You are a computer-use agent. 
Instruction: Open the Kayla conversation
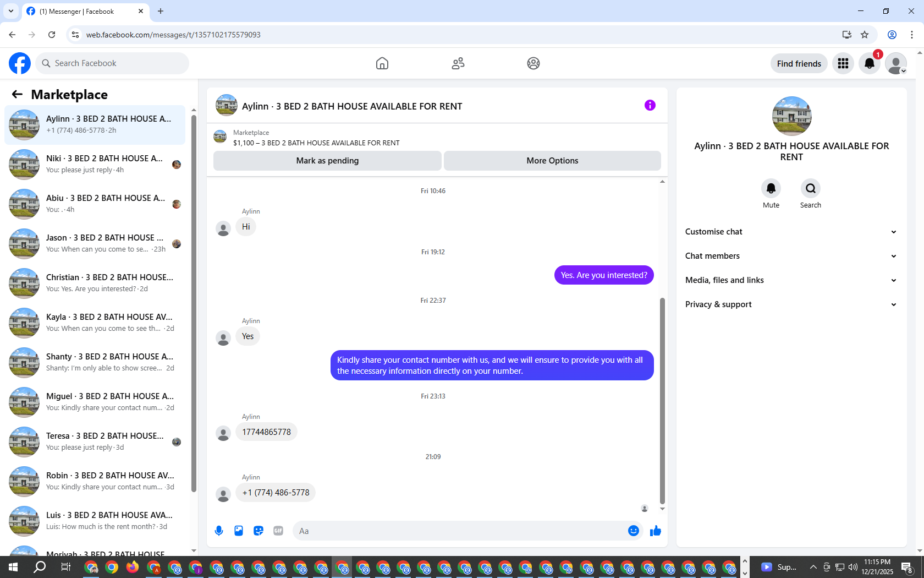95,323
